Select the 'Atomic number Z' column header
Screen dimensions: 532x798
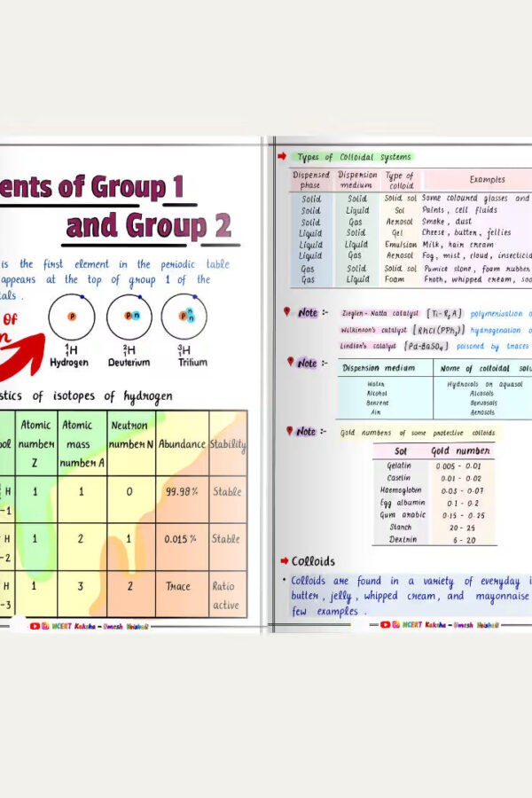point(35,443)
